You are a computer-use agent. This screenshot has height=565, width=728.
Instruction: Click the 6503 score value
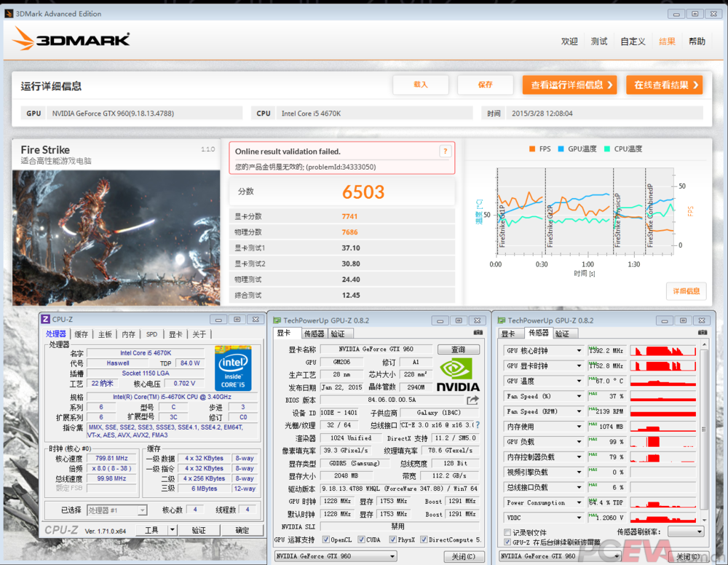point(363,191)
